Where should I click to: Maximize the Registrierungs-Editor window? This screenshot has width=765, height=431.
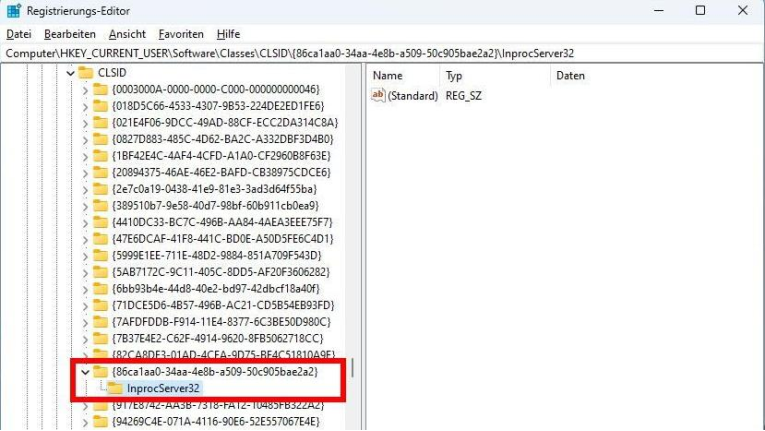700,11
